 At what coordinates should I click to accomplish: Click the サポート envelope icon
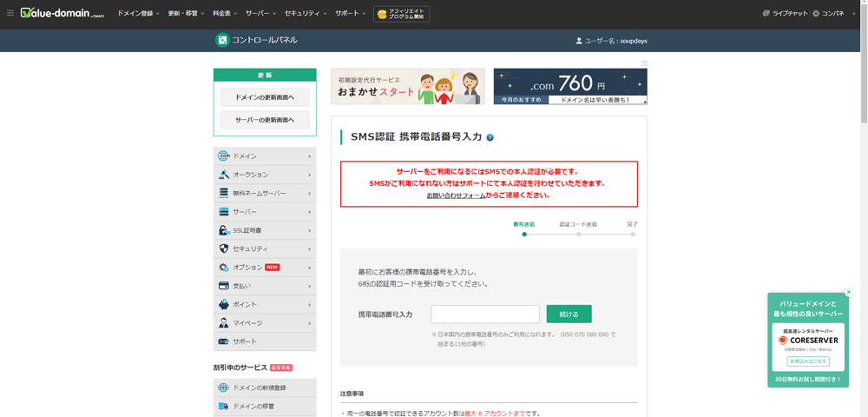[x=224, y=341]
